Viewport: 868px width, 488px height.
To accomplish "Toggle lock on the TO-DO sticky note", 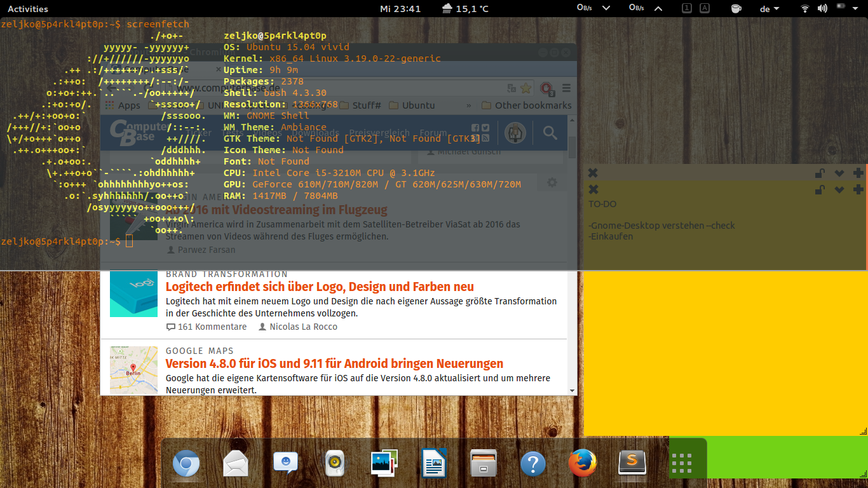I will [x=820, y=189].
